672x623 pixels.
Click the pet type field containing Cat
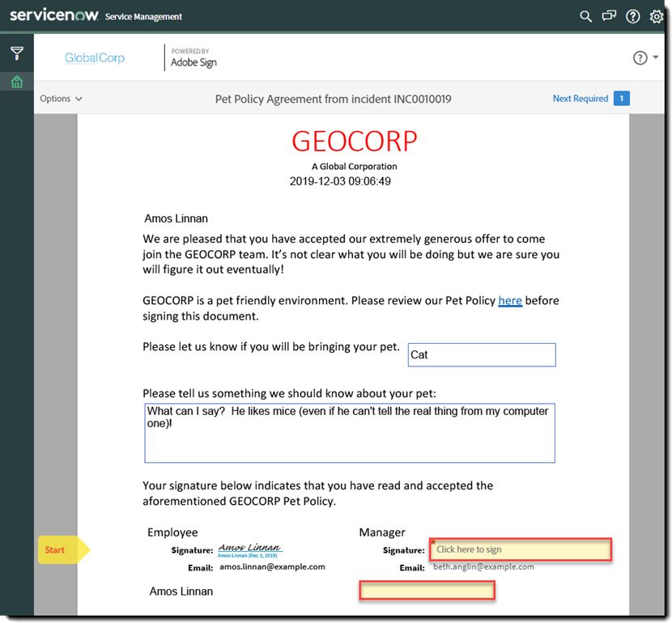tap(482, 354)
